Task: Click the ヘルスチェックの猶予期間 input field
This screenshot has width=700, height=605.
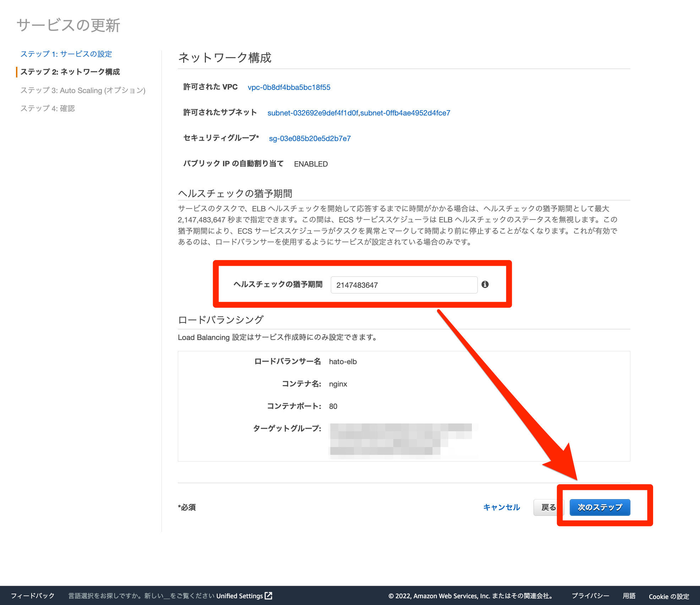Action: tap(404, 285)
